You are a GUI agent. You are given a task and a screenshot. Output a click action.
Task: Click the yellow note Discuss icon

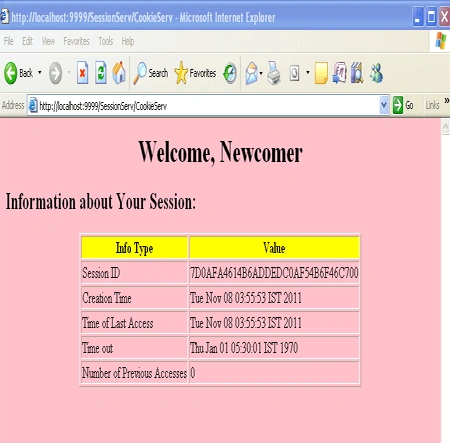(321, 73)
